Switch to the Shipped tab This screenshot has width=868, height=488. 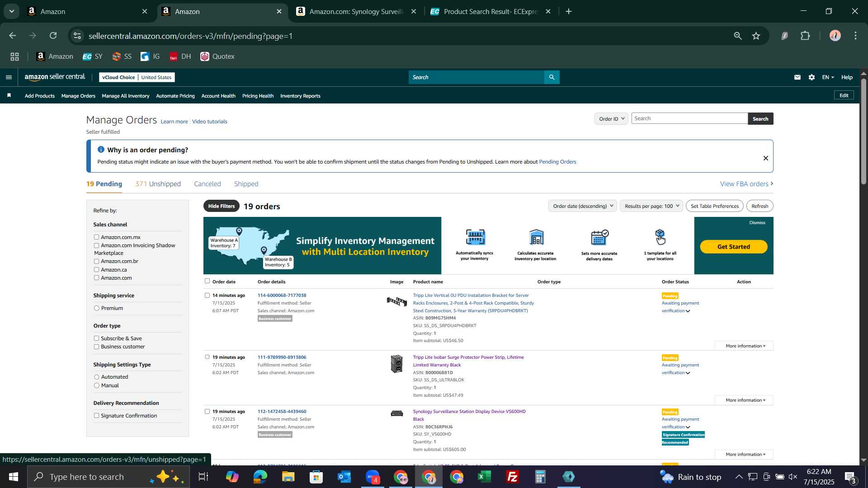246,184
